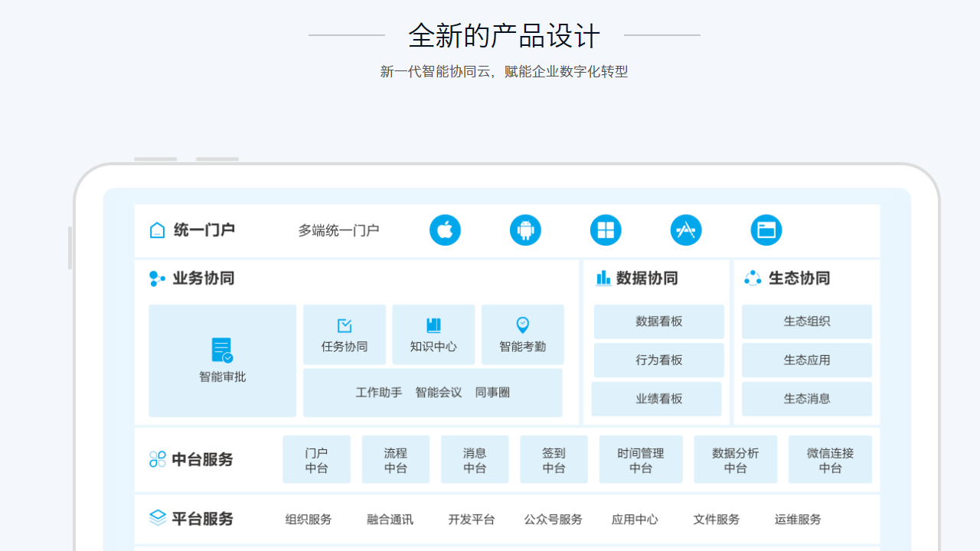Viewport: 980px width, 551px height.
Task: Click the Windows platform icon
Action: (606, 230)
